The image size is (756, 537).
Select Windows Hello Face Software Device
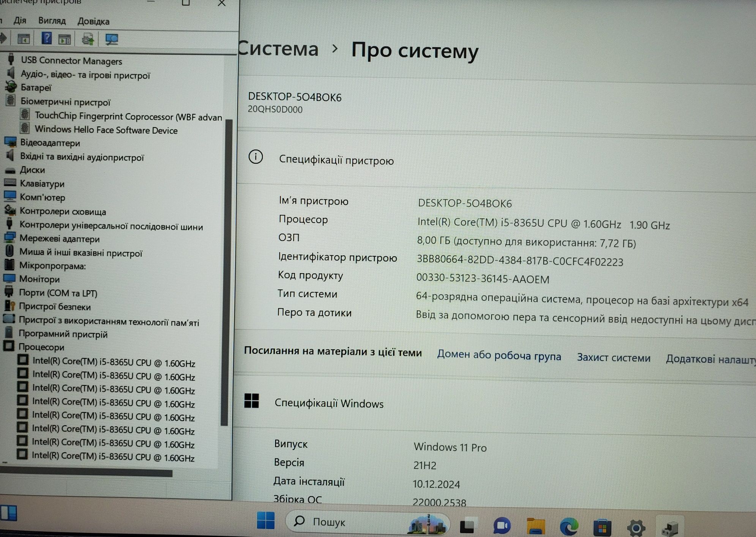[x=106, y=130]
